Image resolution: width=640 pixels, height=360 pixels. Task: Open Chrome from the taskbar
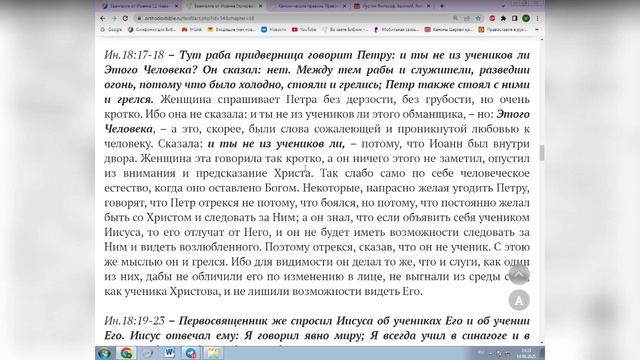coord(126,353)
